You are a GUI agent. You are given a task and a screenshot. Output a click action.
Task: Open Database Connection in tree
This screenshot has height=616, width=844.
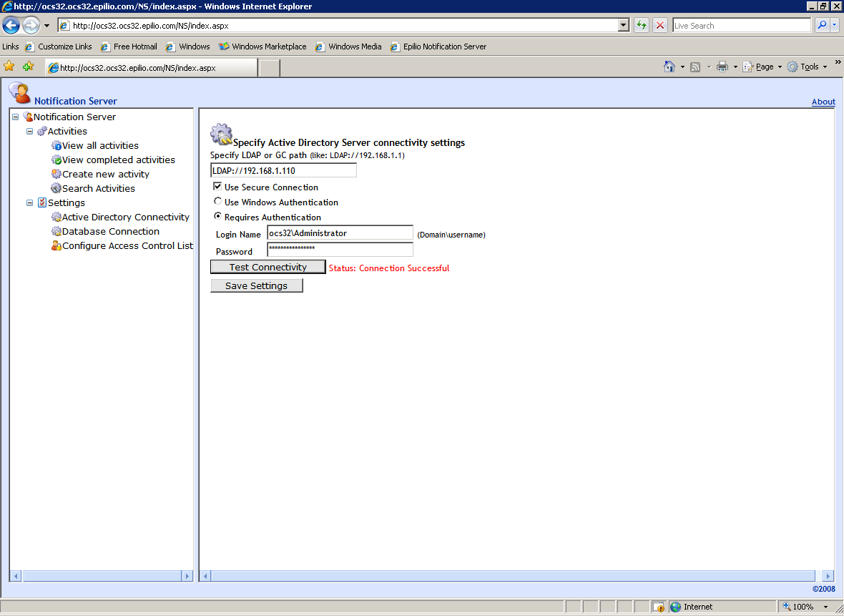(x=110, y=232)
